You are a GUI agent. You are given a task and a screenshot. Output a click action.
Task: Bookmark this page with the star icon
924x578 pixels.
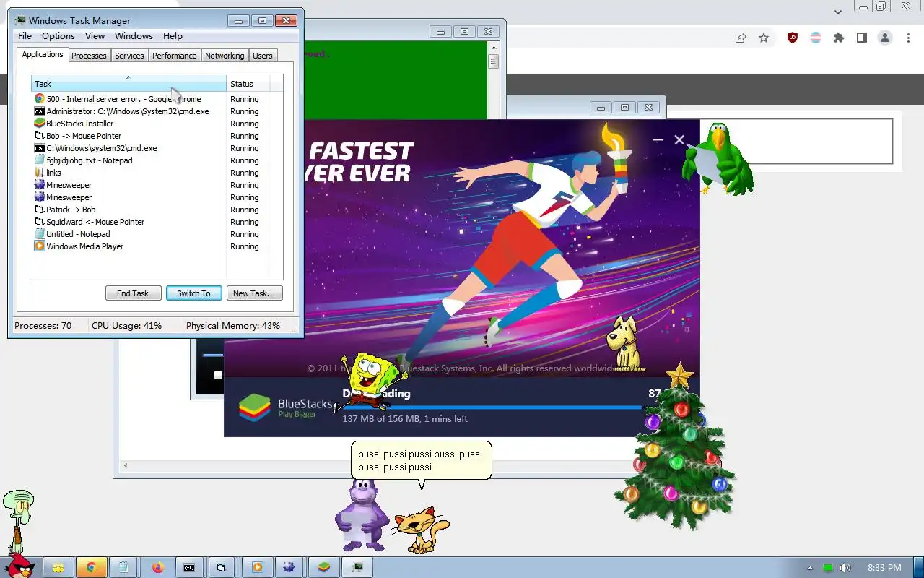tap(764, 38)
